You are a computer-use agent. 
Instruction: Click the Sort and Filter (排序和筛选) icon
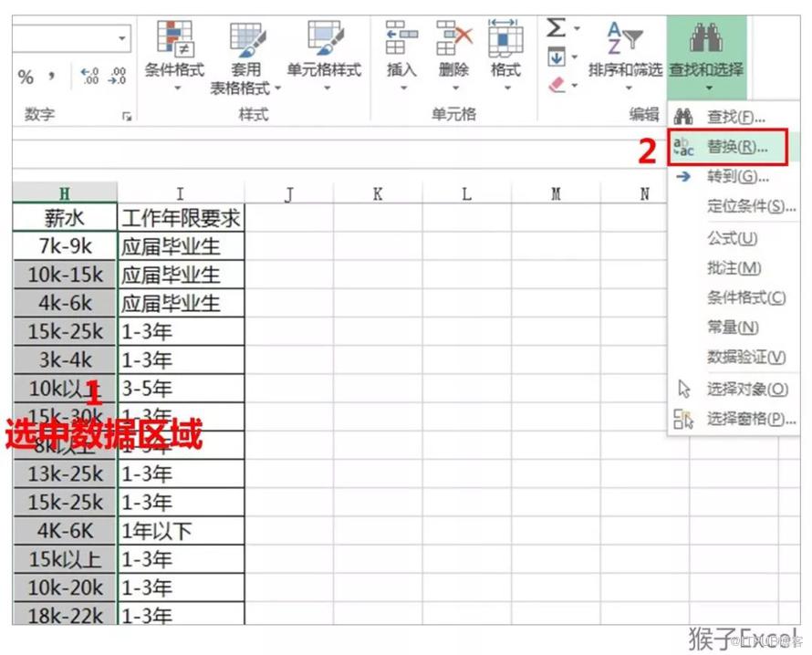coord(625,37)
